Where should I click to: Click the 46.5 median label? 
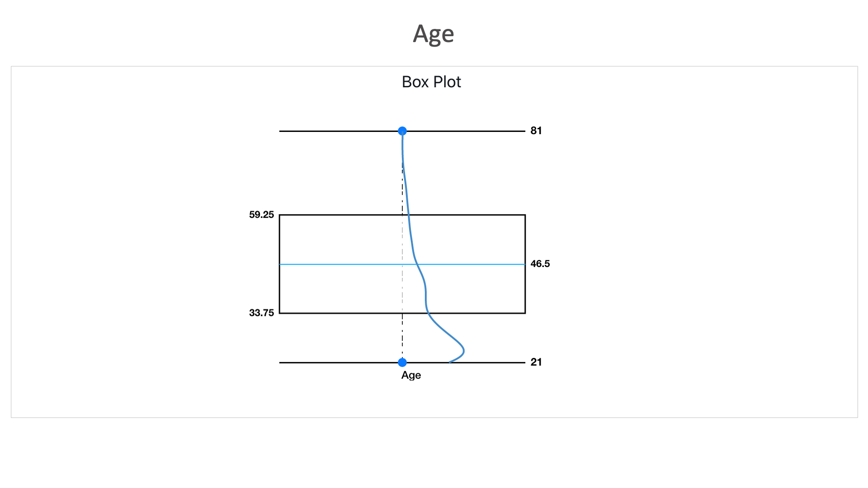(x=540, y=264)
